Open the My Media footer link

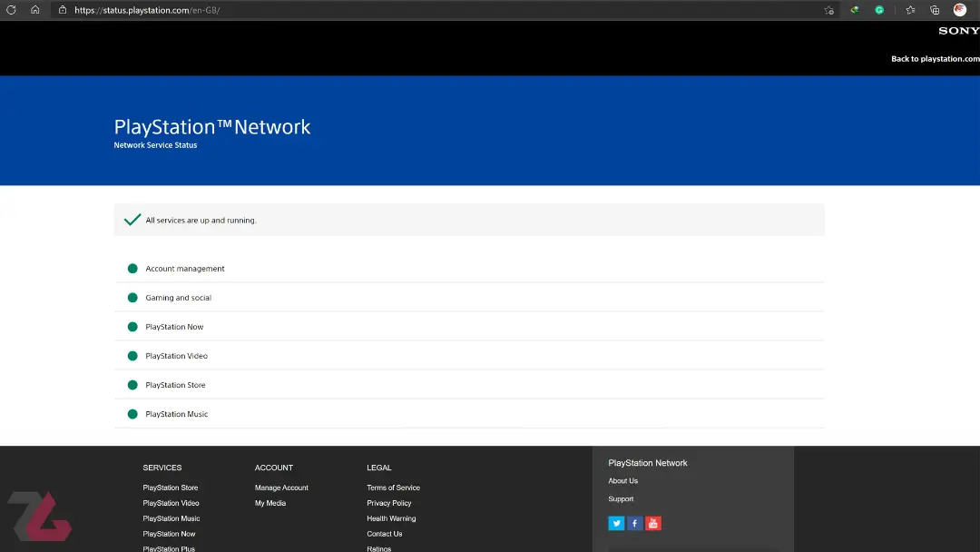(270, 503)
